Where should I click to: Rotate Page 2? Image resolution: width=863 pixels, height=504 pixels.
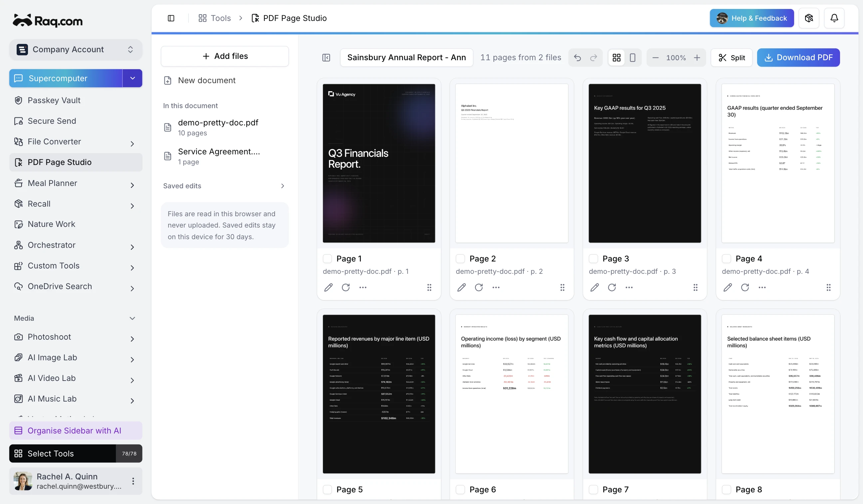coord(479,287)
